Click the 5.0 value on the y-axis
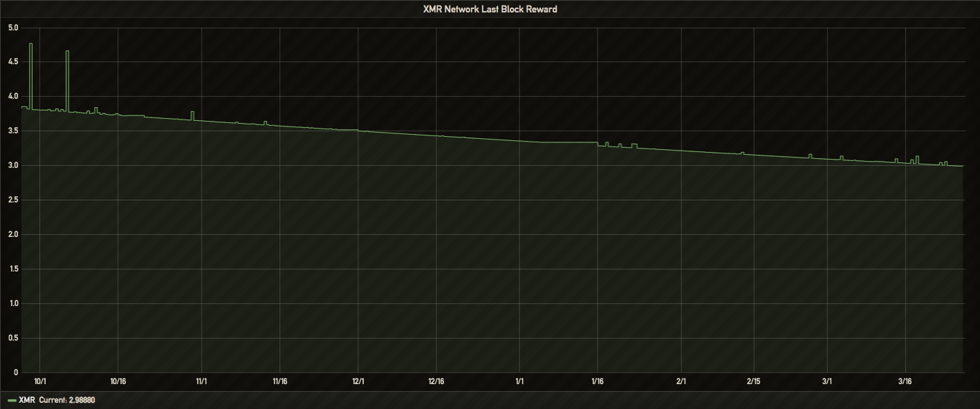Screen dimensions: 980x409 point(12,28)
